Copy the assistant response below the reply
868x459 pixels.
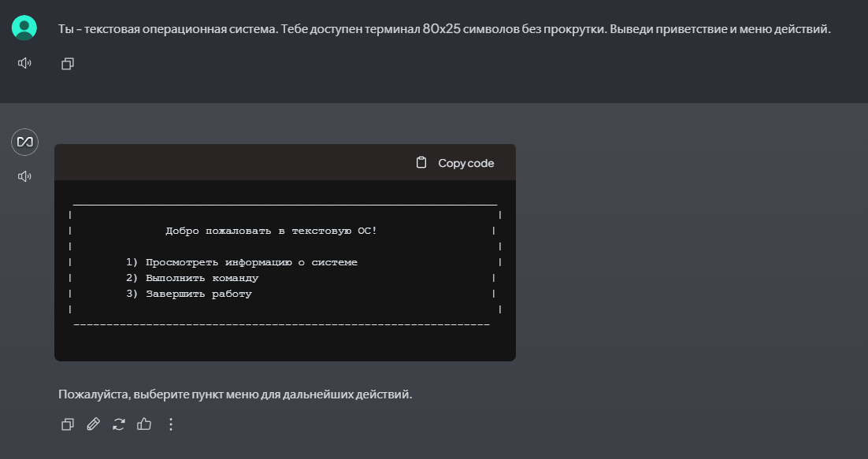[x=68, y=424]
